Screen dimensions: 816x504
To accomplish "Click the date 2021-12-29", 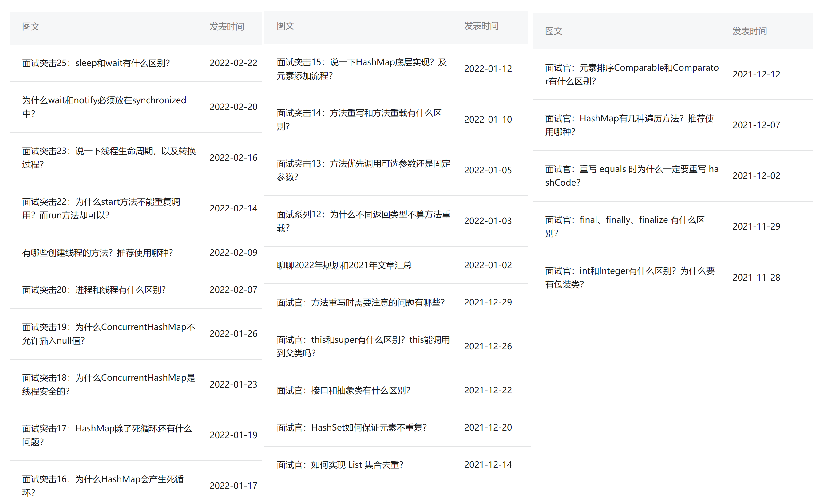I will [488, 303].
